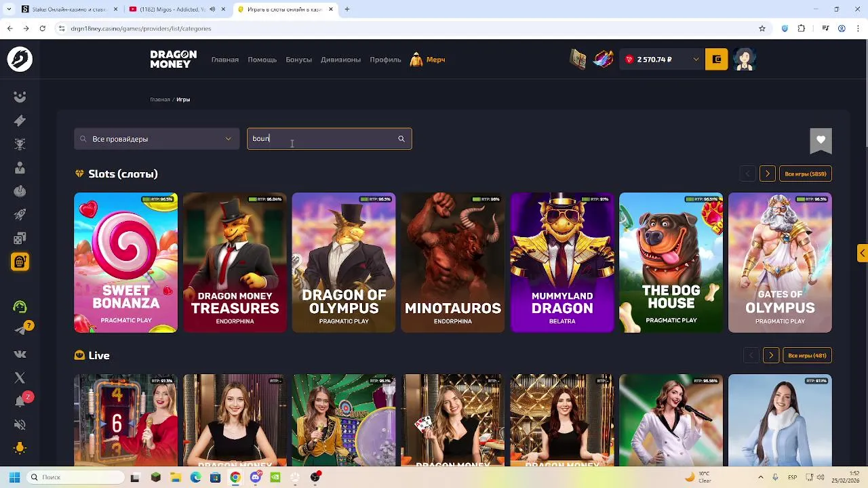
Task: Open Профиль in the top navigation
Action: pyautogui.click(x=385, y=60)
